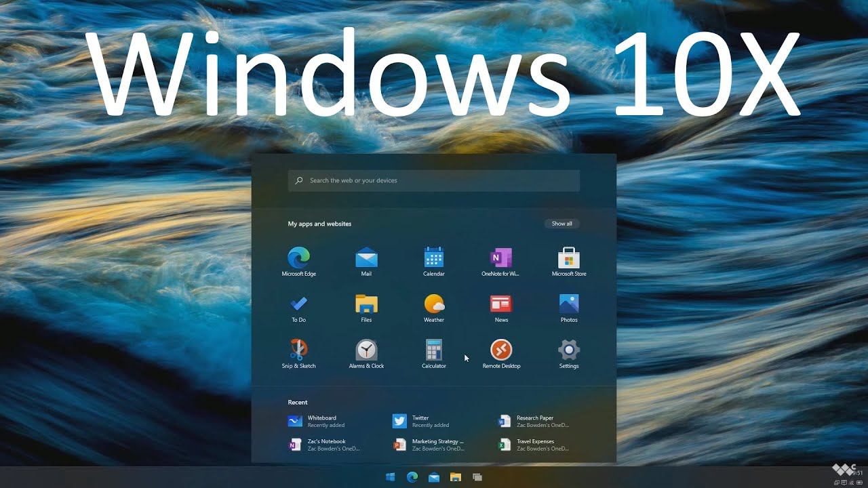The height and width of the screenshot is (488, 868).
Task: Open File Explorer from the taskbar
Action: (456, 477)
